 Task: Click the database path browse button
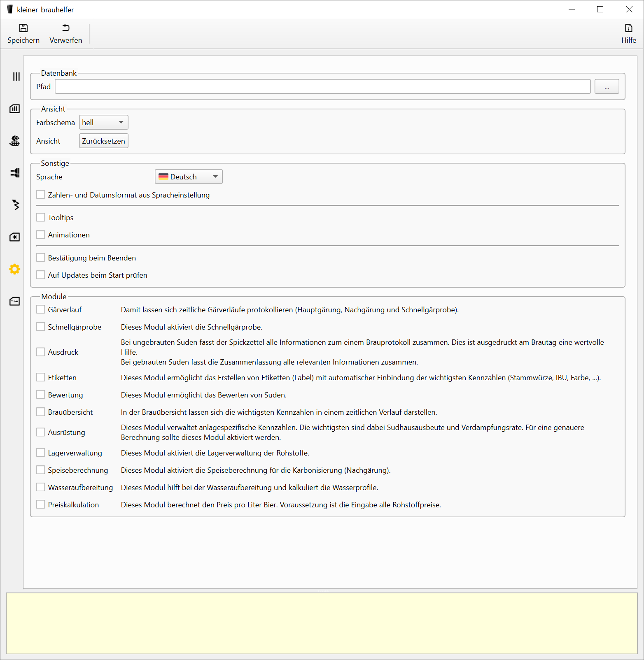607,86
